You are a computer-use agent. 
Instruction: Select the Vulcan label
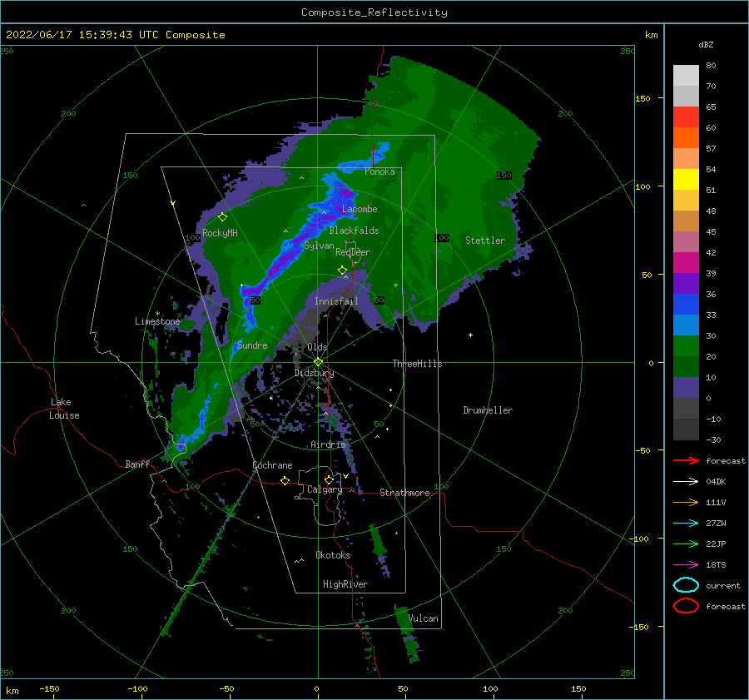coord(424,618)
